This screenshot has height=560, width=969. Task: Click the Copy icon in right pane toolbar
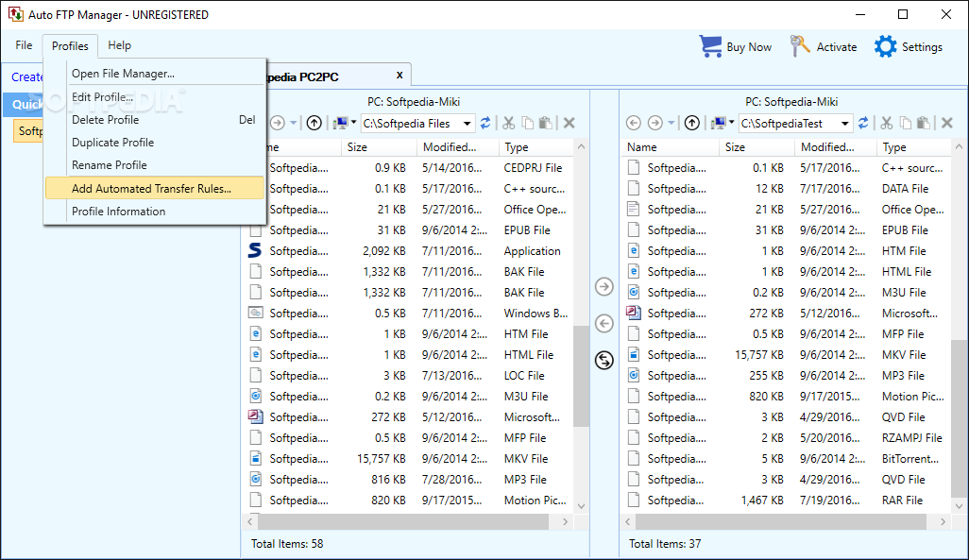pos(906,123)
